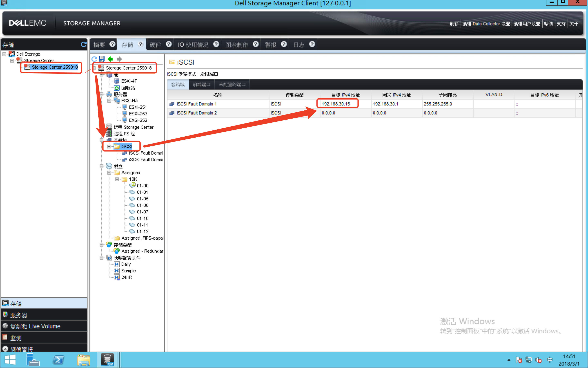Open the IO 使用情况 tab
This screenshot has height=368, width=588.
click(x=193, y=45)
